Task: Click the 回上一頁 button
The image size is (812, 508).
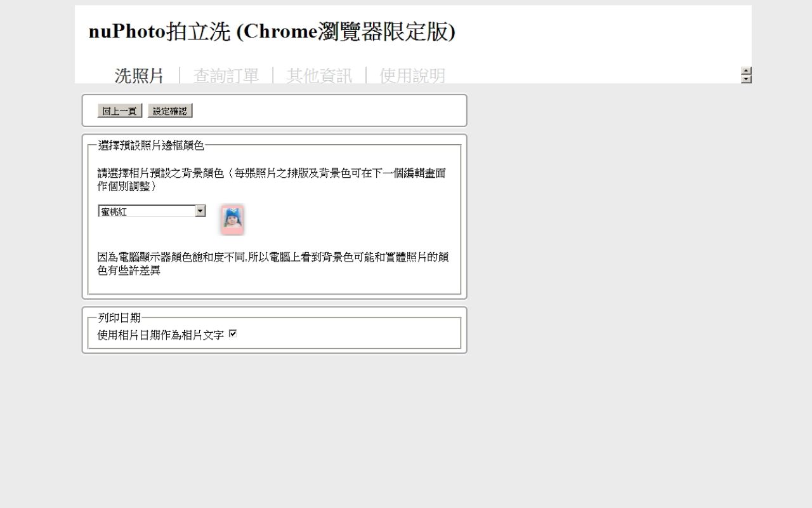Action: [120, 111]
